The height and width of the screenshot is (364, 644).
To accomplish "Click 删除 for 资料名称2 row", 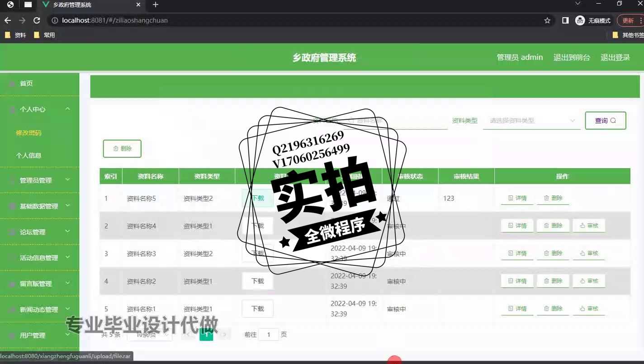I will click(553, 281).
